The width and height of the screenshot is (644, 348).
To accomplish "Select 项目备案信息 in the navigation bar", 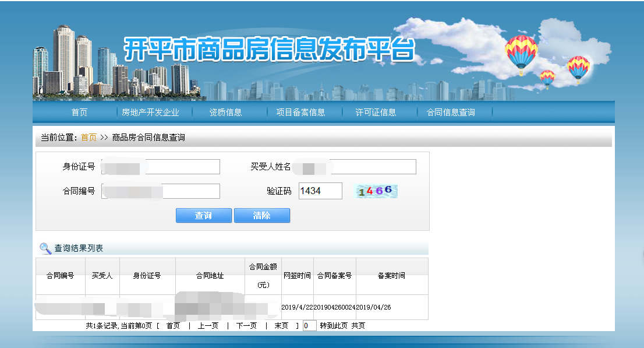I will pyautogui.click(x=300, y=113).
